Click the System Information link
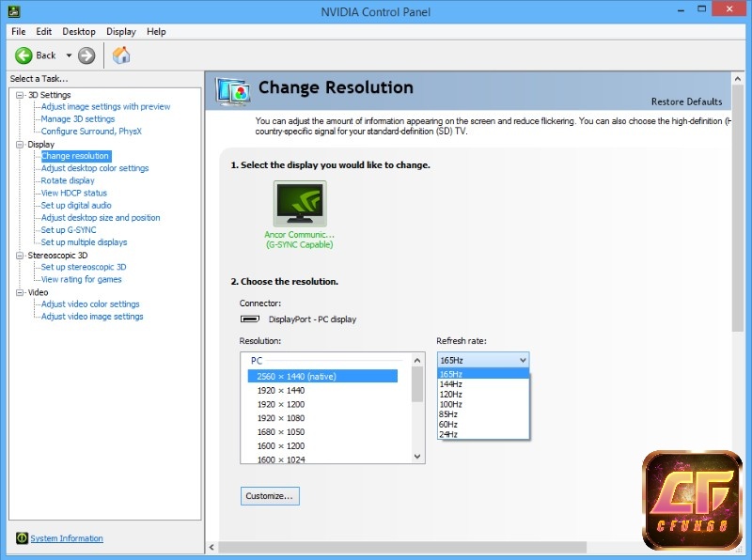The width and height of the screenshot is (752, 560). [x=67, y=538]
